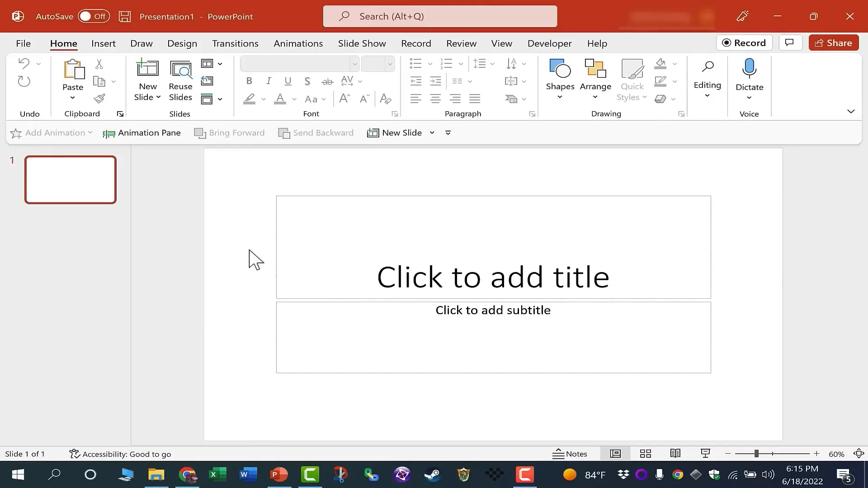Toggle Bold formatting
Viewport: 868px width, 488px height.
[249, 81]
